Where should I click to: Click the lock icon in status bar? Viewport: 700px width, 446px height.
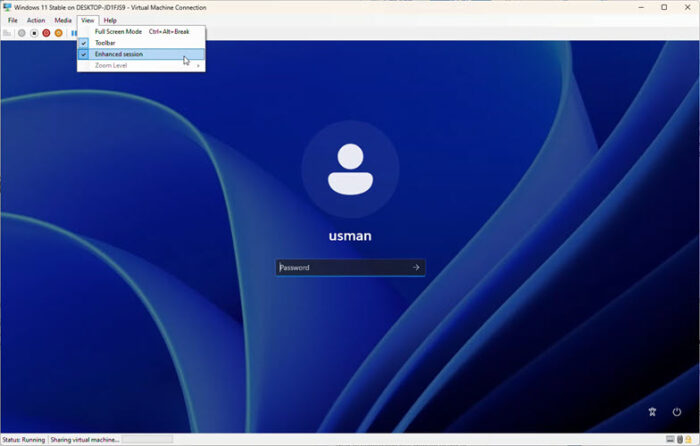689,439
